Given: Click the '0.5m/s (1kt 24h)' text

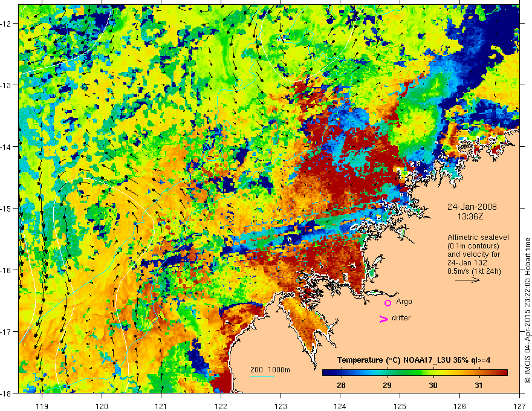Looking at the screenshot, I should coord(475,271).
